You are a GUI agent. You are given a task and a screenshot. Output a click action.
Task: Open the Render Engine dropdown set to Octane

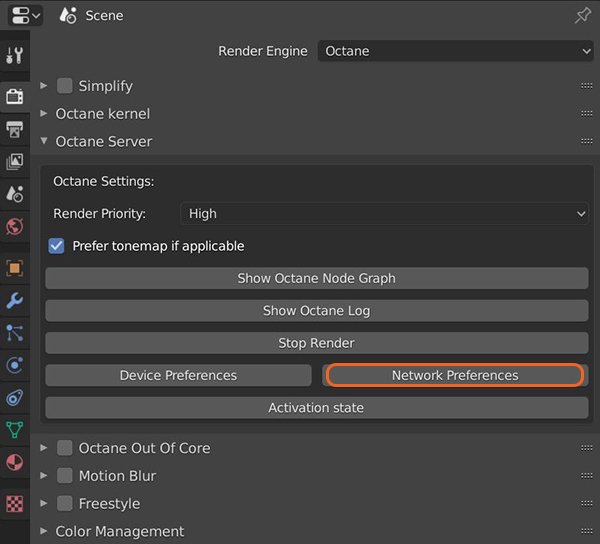tap(455, 51)
